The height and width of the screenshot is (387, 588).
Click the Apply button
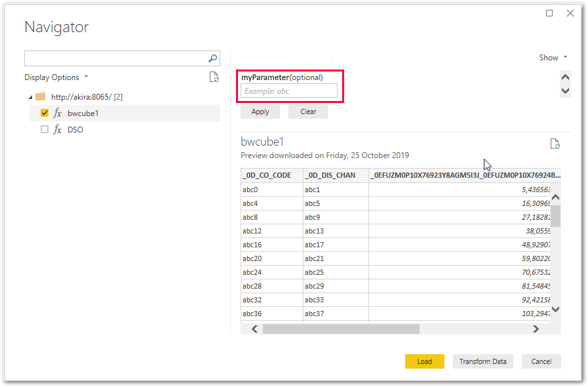pos(260,112)
